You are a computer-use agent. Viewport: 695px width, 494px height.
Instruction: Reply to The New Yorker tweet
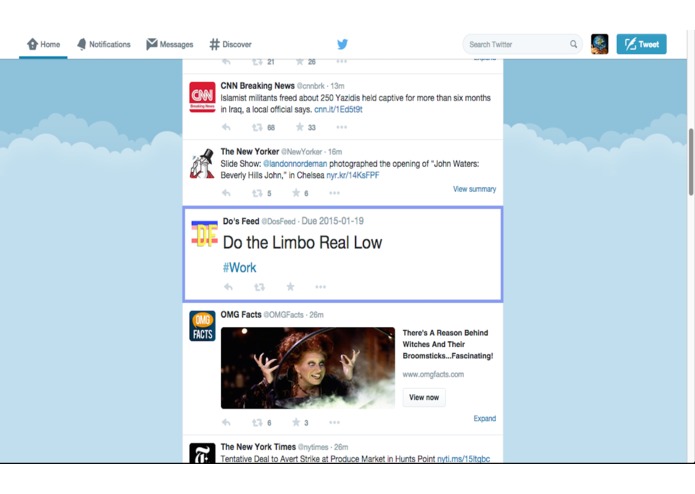pyautogui.click(x=226, y=193)
